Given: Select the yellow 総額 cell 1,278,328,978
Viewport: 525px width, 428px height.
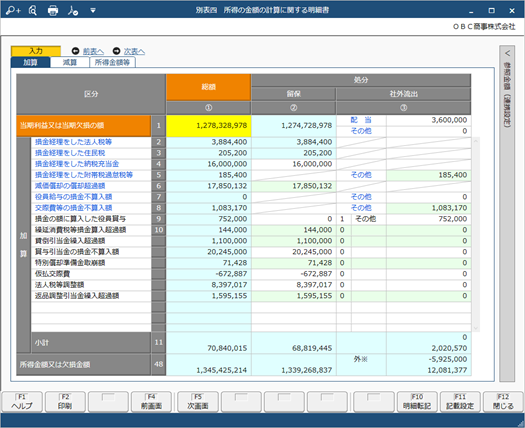Looking at the screenshot, I should click(x=209, y=126).
